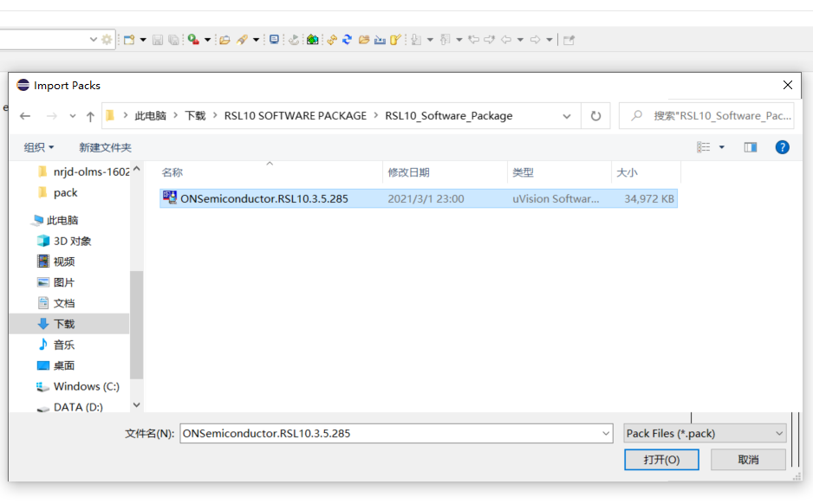Click the gear icon beside the toolbar combo box
The image size is (813, 504).
[x=107, y=40]
